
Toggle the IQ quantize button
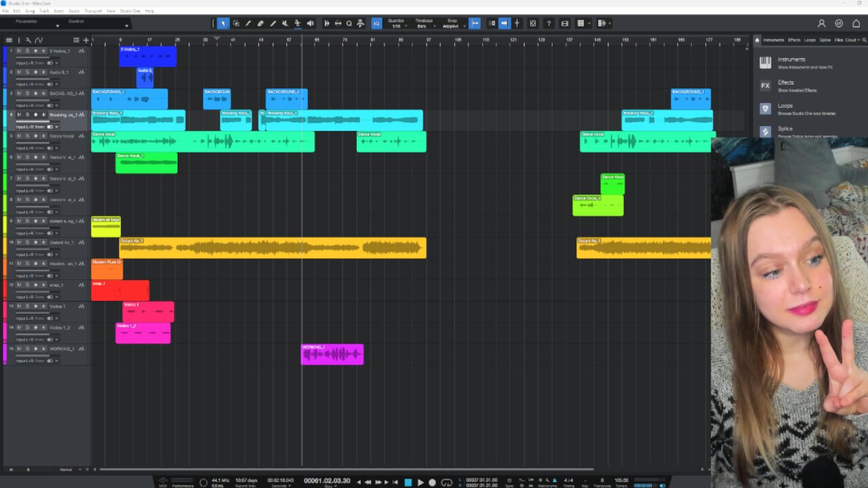377,23
